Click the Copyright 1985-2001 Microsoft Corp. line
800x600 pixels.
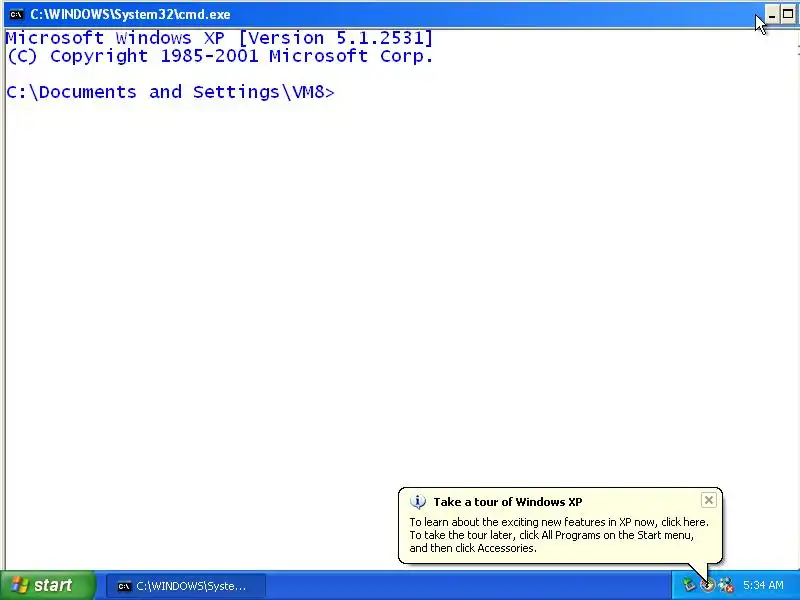click(220, 56)
